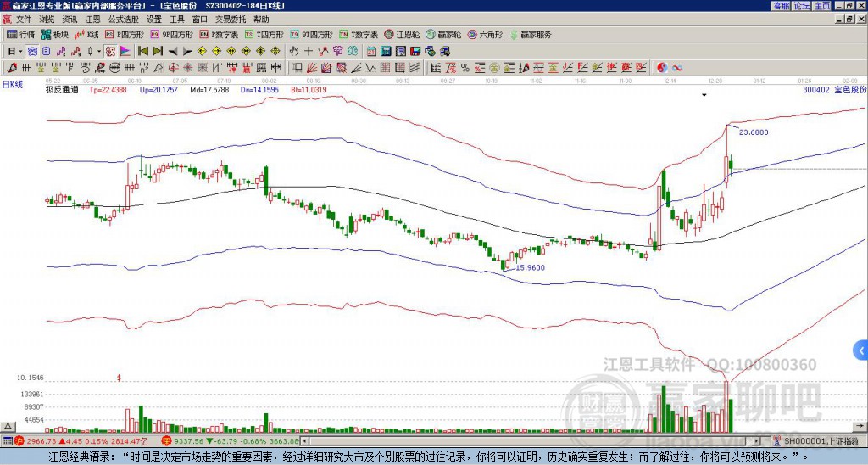
Task: Open the 9P四方形 tool
Action: 172,34
